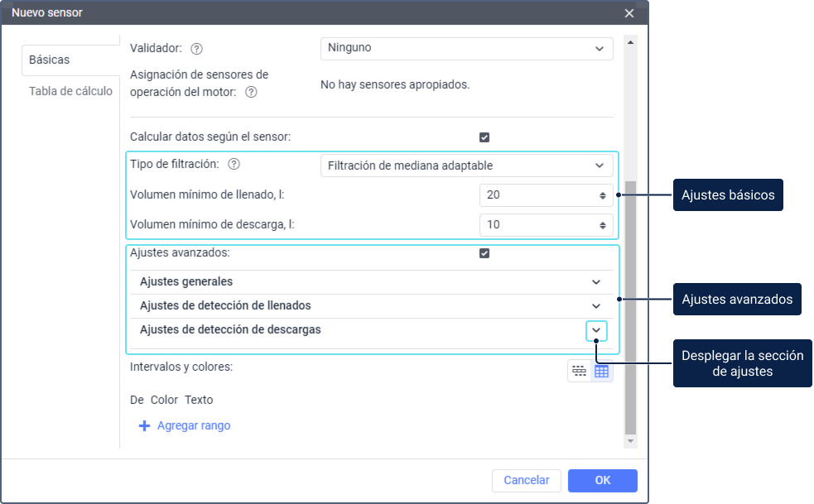This screenshot has width=814, height=504.
Task: Close the Nuevo sensor dialog
Action: click(629, 13)
